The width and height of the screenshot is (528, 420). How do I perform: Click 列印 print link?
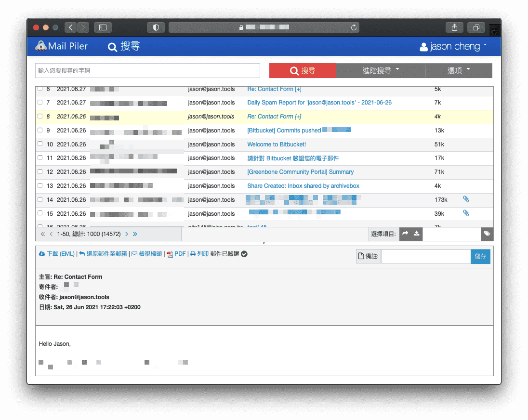199,254
